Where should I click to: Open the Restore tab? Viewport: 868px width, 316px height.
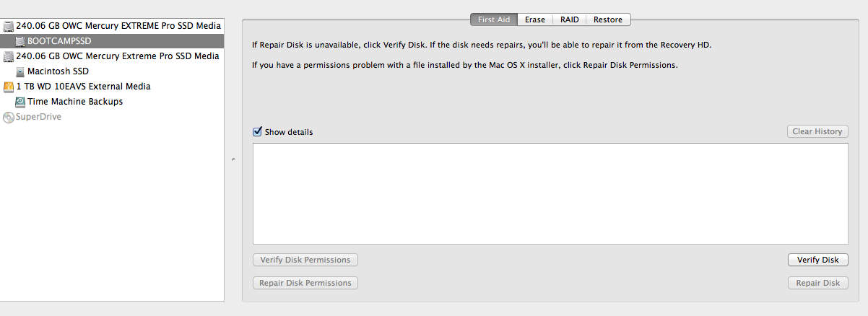tap(608, 19)
